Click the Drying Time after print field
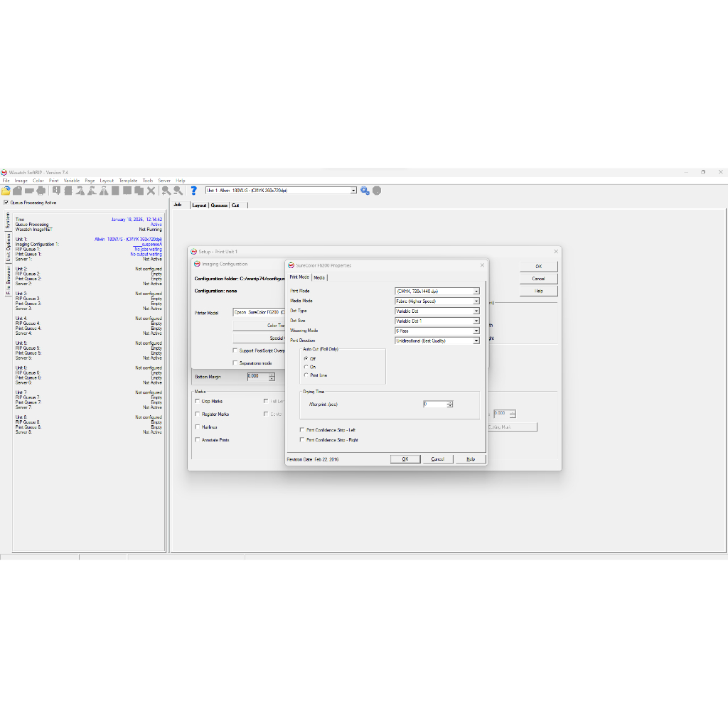Viewport: 728px width, 728px height. [434, 405]
